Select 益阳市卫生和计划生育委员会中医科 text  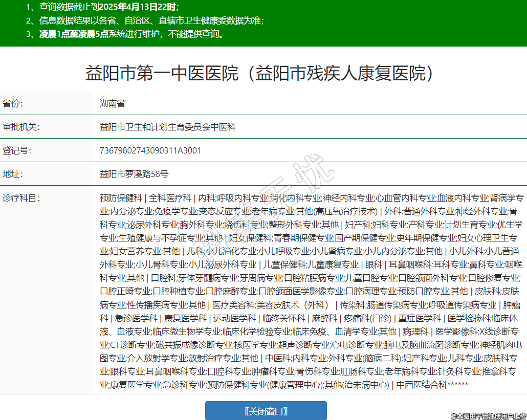pos(167,127)
